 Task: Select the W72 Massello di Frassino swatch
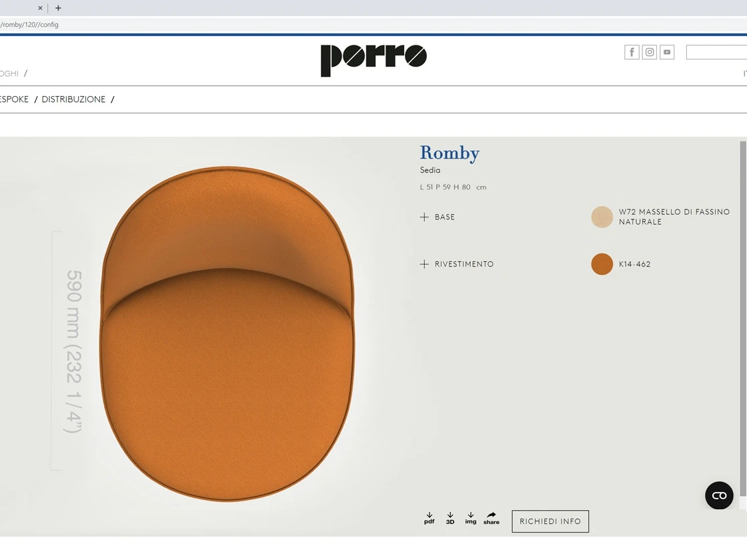click(x=602, y=217)
